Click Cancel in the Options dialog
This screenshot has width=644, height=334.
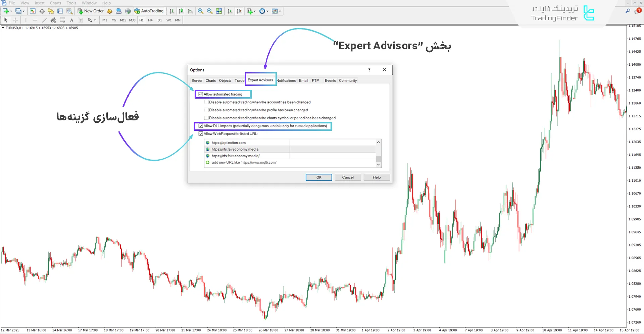coord(348,177)
